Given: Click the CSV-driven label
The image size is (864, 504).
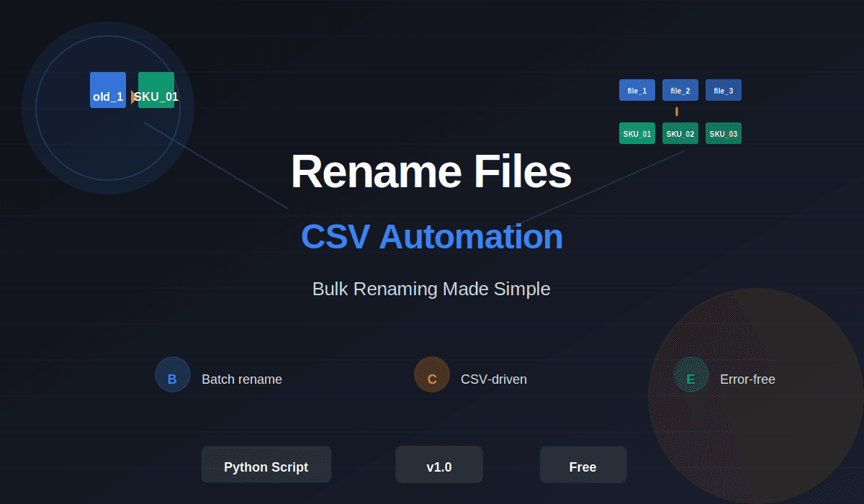Looking at the screenshot, I should click(494, 379).
